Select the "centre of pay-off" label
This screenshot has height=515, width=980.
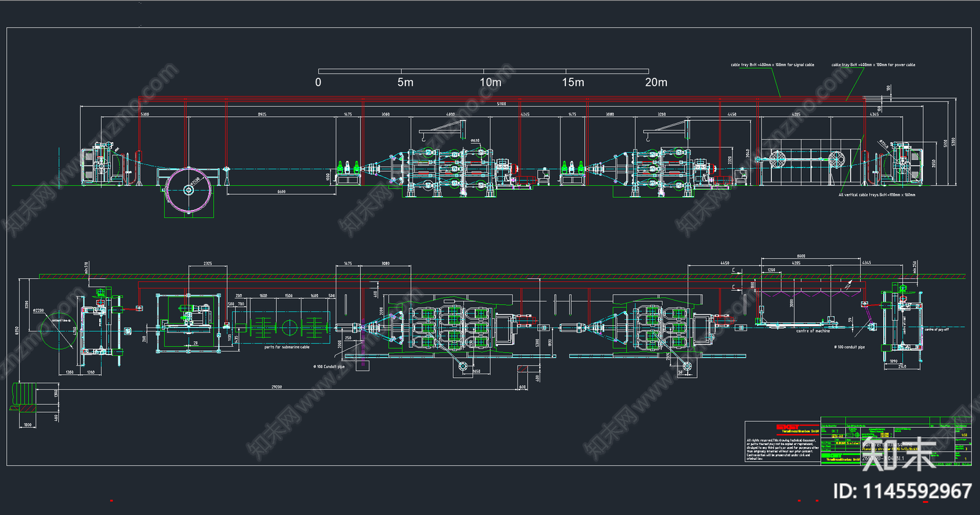pos(937,329)
